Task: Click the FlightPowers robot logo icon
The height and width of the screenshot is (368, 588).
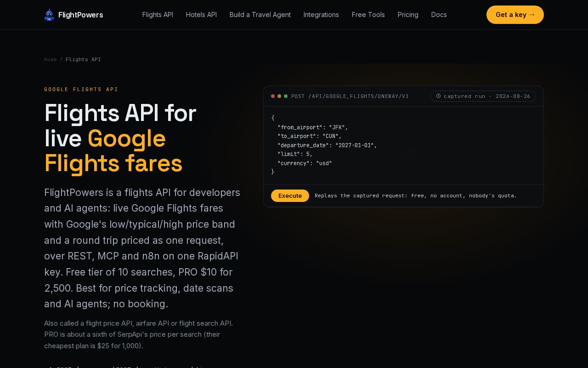Action: click(49, 15)
